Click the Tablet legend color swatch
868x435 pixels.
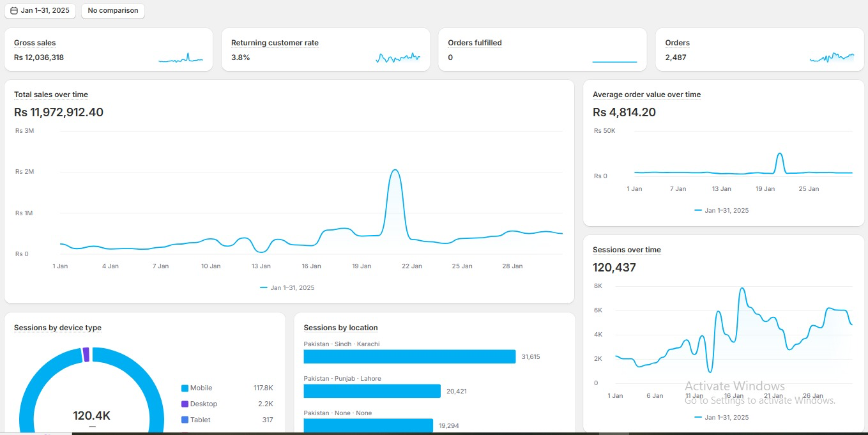point(185,420)
